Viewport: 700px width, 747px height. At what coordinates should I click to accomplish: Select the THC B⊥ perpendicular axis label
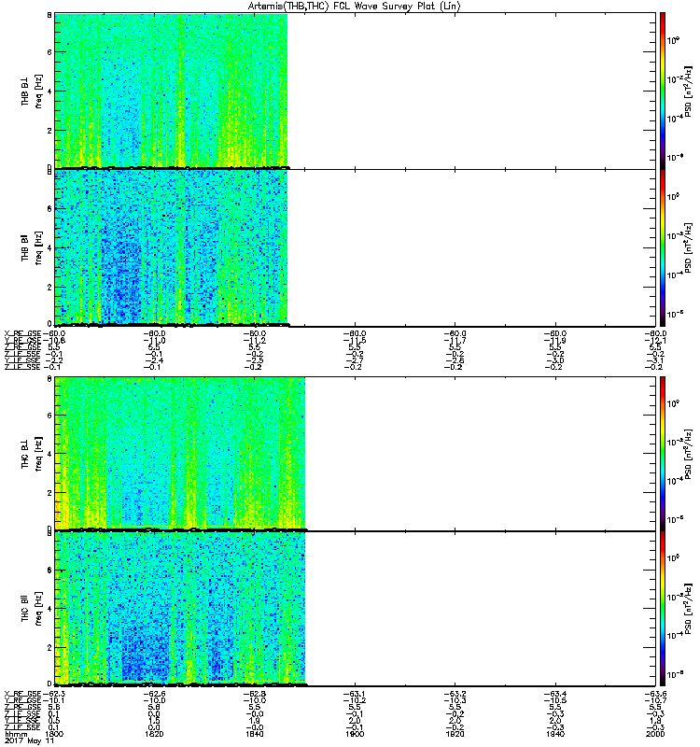point(25,453)
